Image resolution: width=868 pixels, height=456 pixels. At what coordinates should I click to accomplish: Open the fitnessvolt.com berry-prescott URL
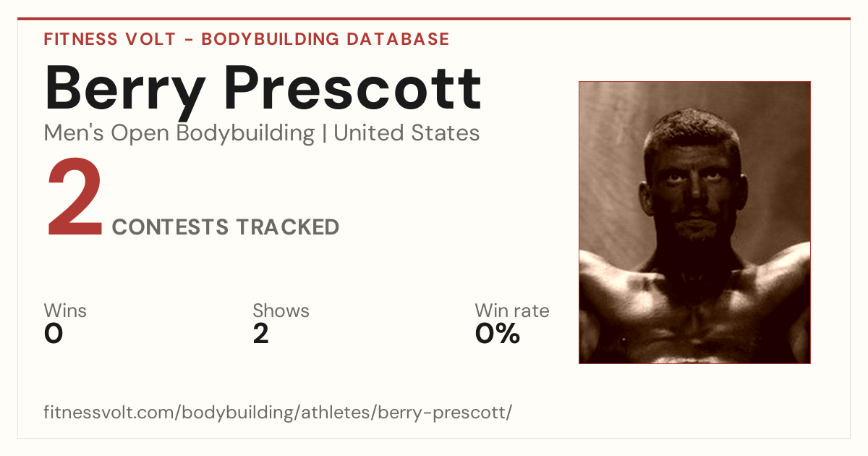coord(278,413)
